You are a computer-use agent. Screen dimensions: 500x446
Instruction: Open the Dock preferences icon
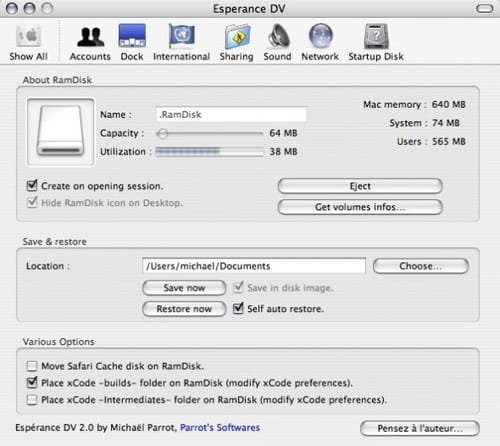[x=132, y=35]
